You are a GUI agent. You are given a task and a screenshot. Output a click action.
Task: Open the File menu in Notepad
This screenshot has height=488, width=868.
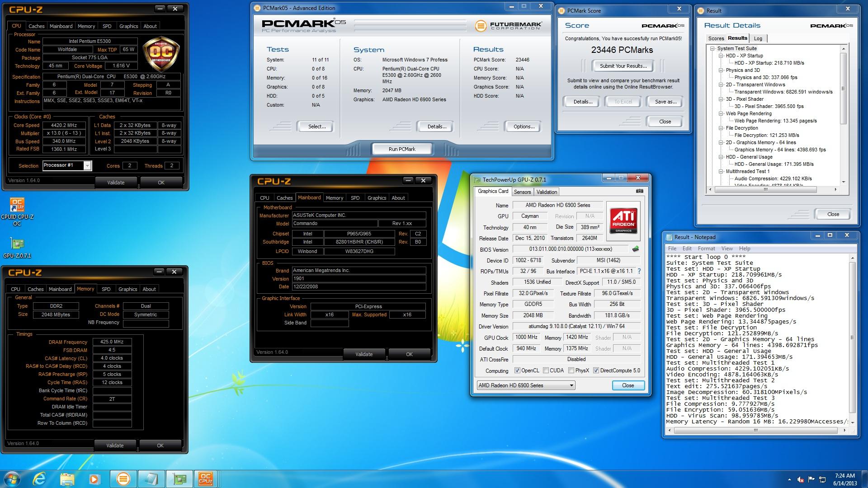click(x=672, y=249)
